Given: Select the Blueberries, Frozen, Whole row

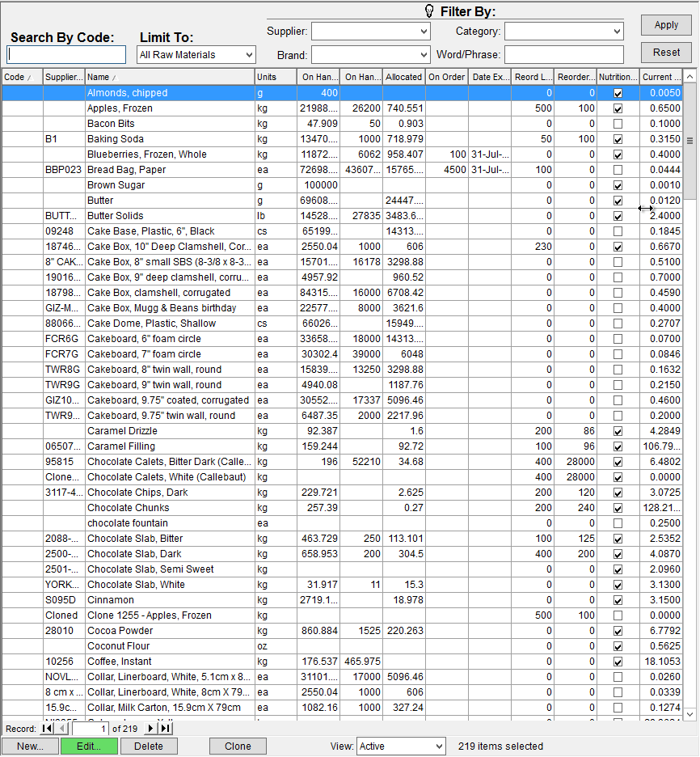Looking at the screenshot, I should [x=342, y=154].
